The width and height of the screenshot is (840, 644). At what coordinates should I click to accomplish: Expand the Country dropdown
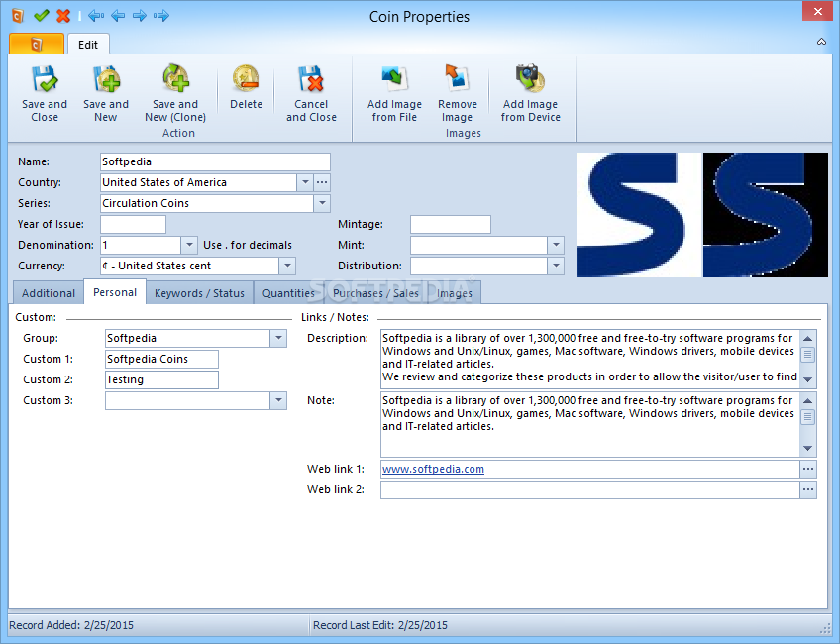pyautogui.click(x=305, y=182)
